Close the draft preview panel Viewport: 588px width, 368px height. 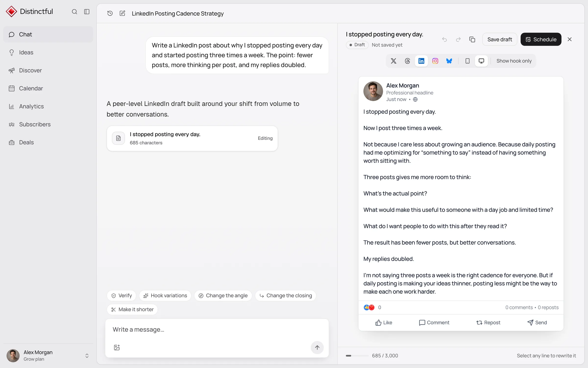pyautogui.click(x=570, y=39)
